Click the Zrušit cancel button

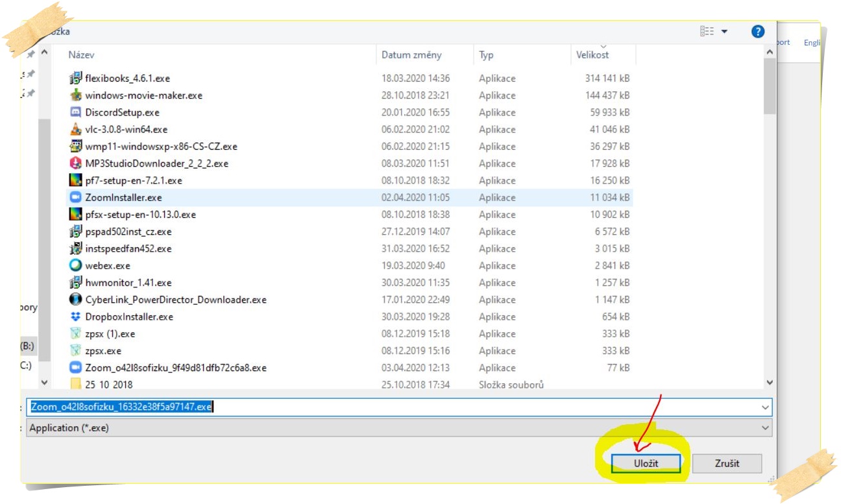tap(727, 463)
